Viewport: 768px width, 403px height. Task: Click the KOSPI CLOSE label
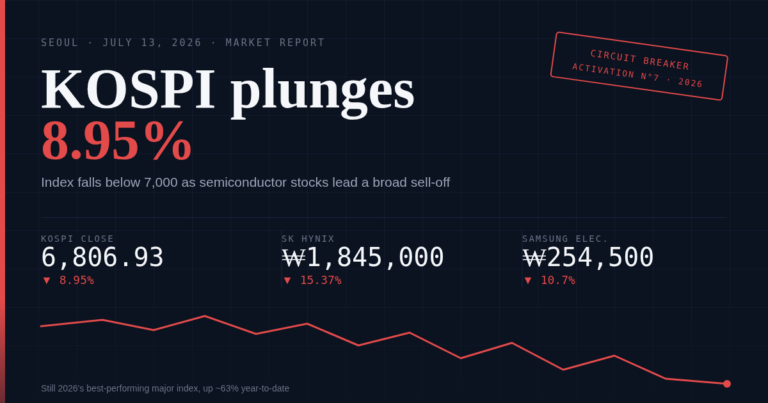click(77, 238)
